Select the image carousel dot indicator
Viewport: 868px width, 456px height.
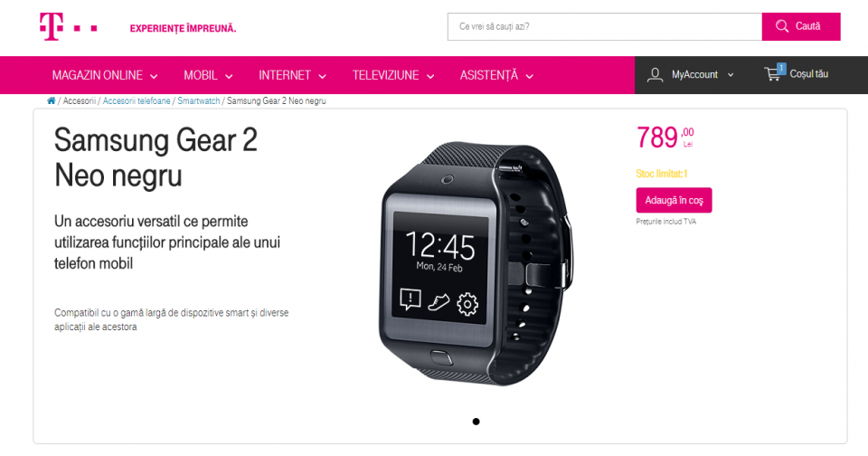point(476,422)
